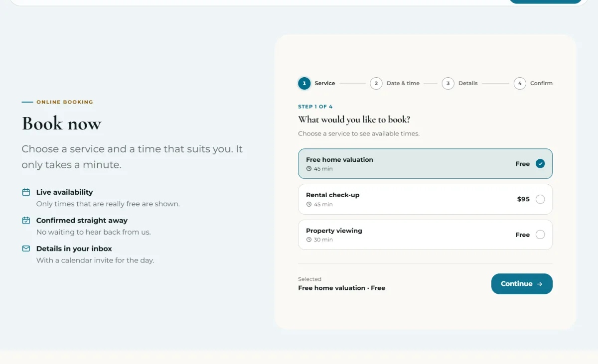
Task: Choose the Rental check-up service card
Action: click(425, 199)
